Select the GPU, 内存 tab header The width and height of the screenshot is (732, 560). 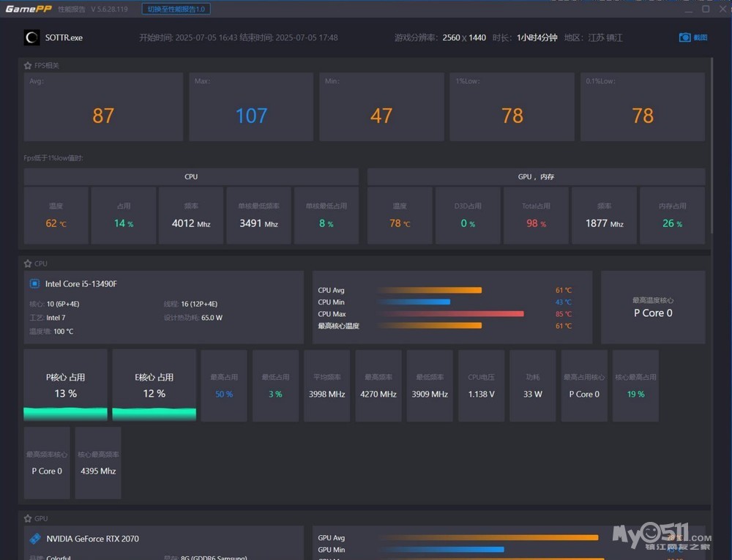point(536,176)
